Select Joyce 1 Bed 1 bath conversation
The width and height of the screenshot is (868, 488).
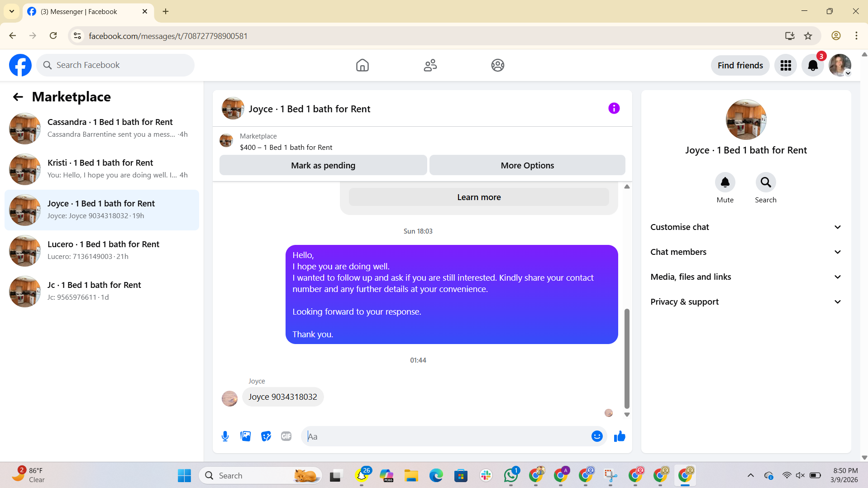(102, 210)
